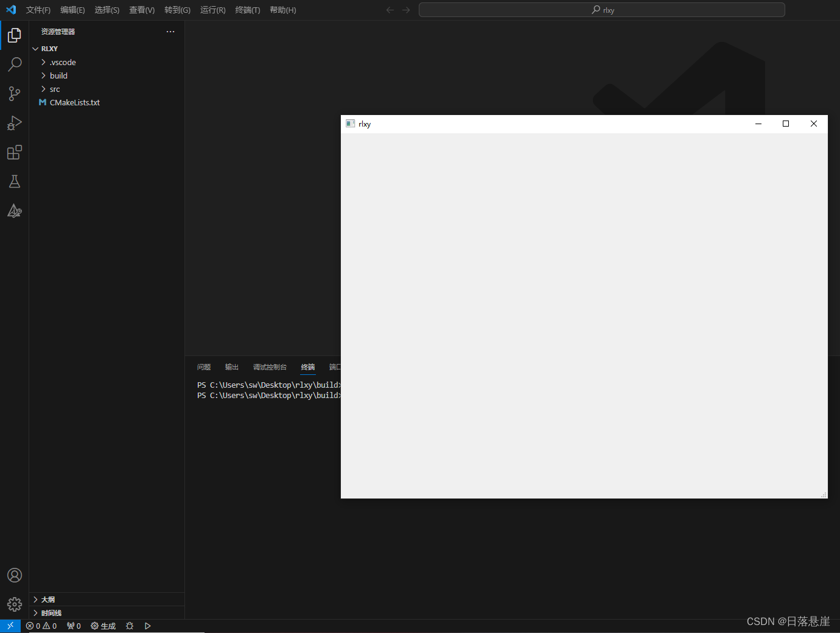Viewport: 840px width, 633px height.
Task: Click the last terminal prompt line
Action: click(x=268, y=396)
